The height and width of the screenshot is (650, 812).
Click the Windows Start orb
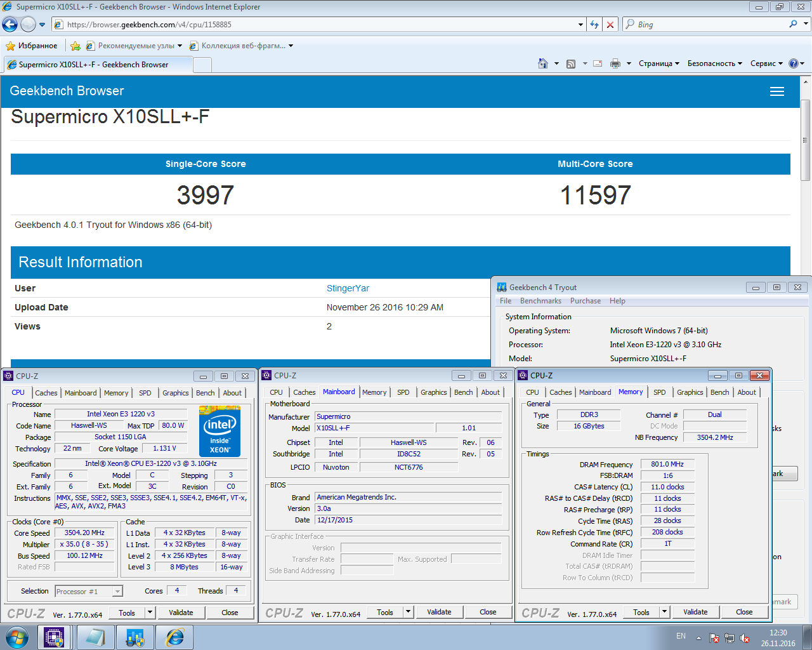[17, 637]
